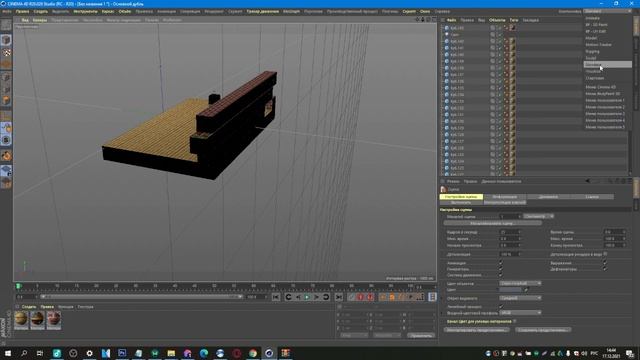The width and height of the screenshot is (640, 360).
Task: Toggle the Tweak mode icon
Action: tap(6, 128)
